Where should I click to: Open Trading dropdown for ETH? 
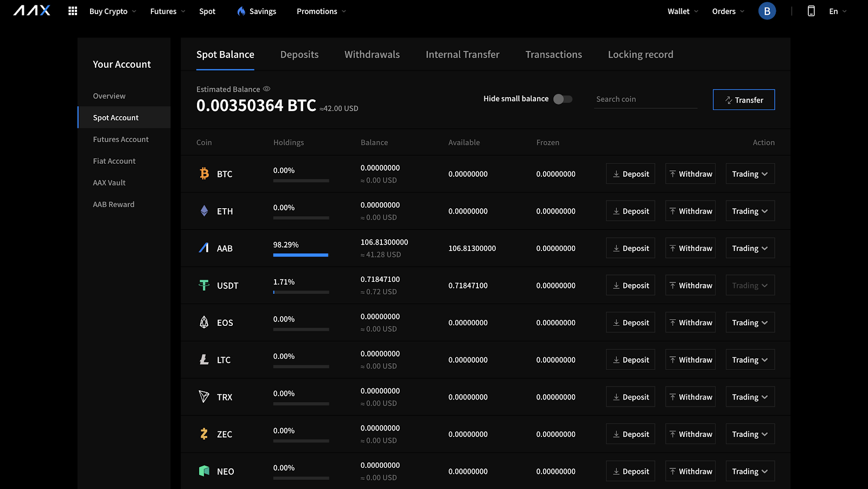coord(750,211)
